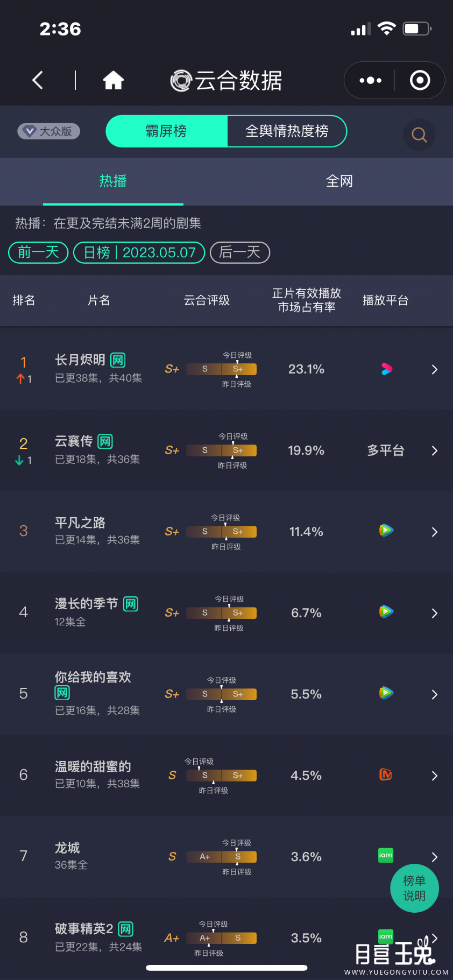The height and width of the screenshot is (980, 453).
Task: Tap Tencent Video icon for 平凡之路
Action: pos(386,531)
